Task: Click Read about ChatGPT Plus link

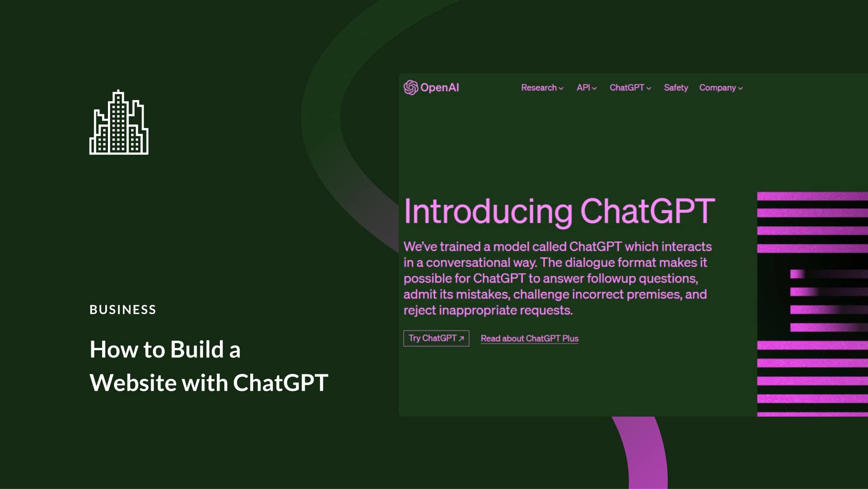Action: tap(530, 339)
